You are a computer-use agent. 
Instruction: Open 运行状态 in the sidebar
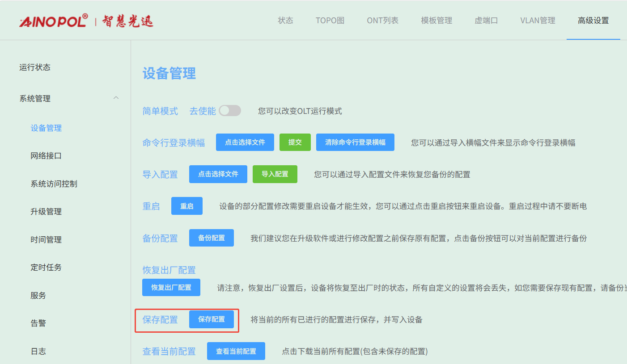coord(35,67)
